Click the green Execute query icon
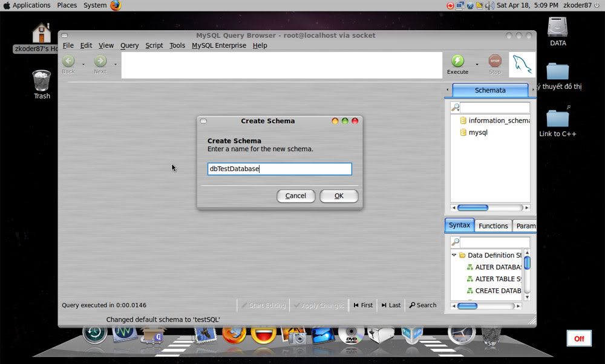Screen dimensions: 605x364 pyautogui.click(x=457, y=60)
